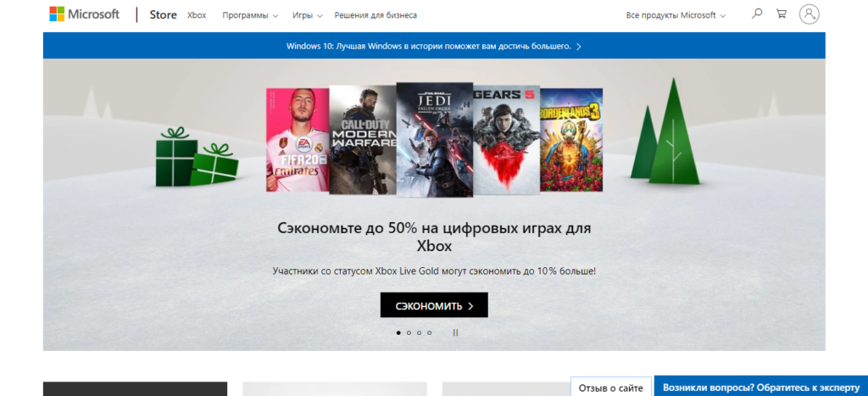Viewport: 868px width, 396px height.
Task: Select the second carousel dot
Action: coord(409,333)
